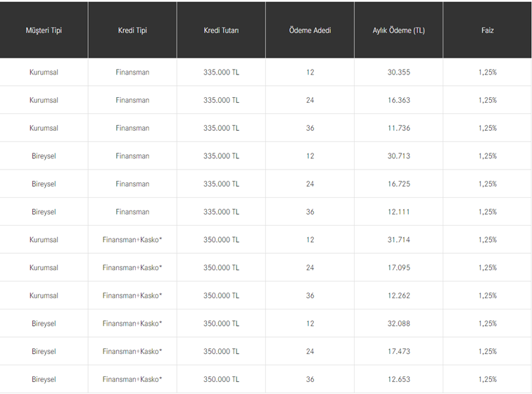Select the 31.714 monthly payment cell
Viewport: 532px width, 394px height.
[x=398, y=240]
